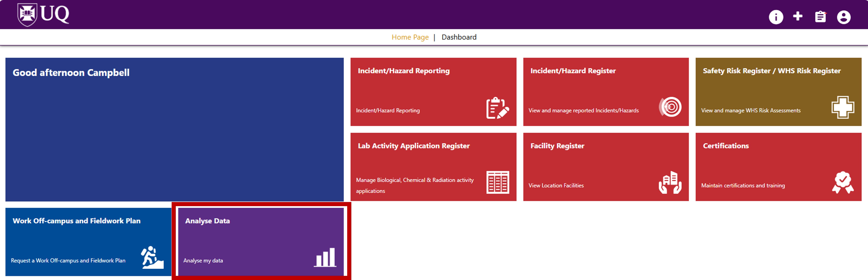The height and width of the screenshot is (280, 868).
Task: Open the clipboard tasks icon in the header
Action: coord(820,17)
